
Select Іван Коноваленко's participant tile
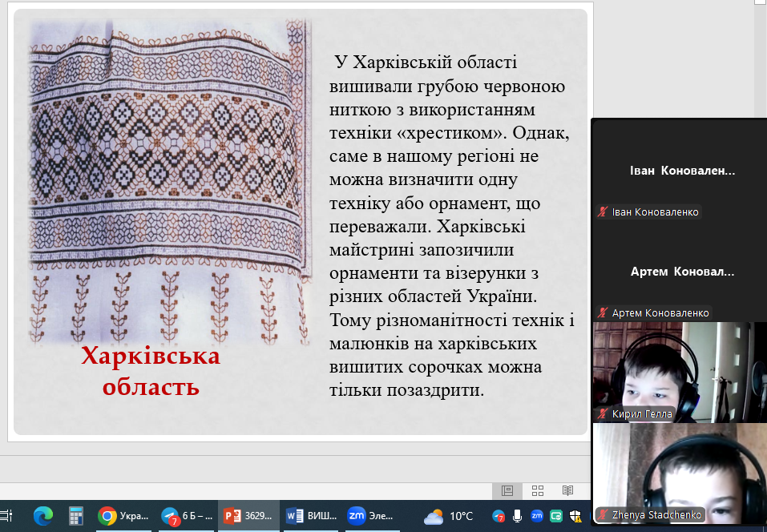(x=680, y=171)
